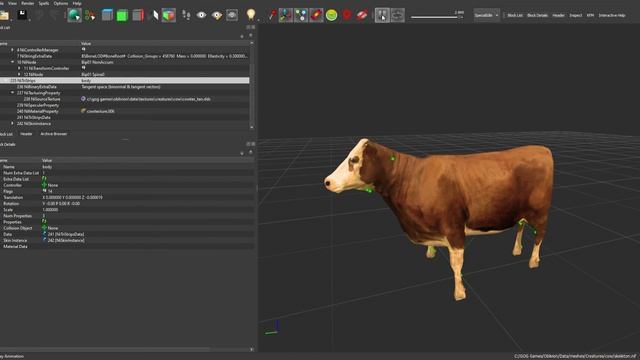
Task: Click the Translation value field
Action: click(x=148, y=197)
